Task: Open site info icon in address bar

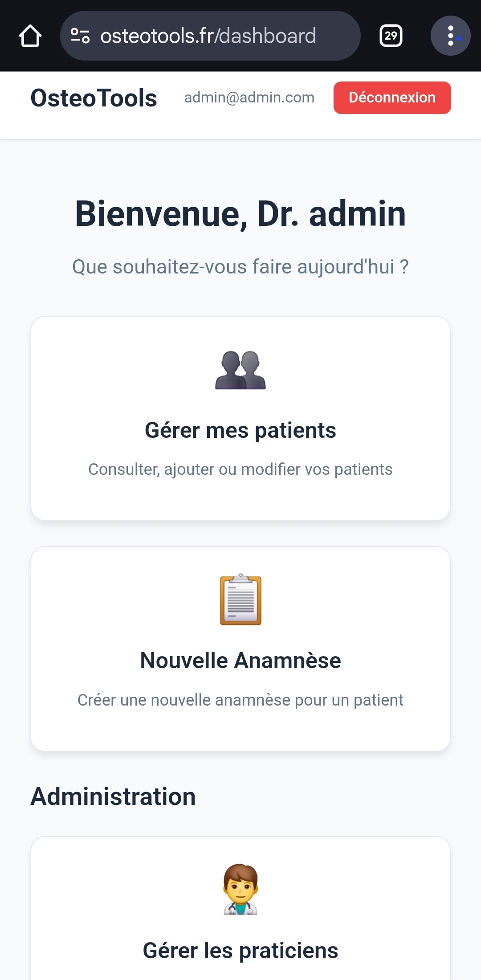Action: tap(80, 36)
